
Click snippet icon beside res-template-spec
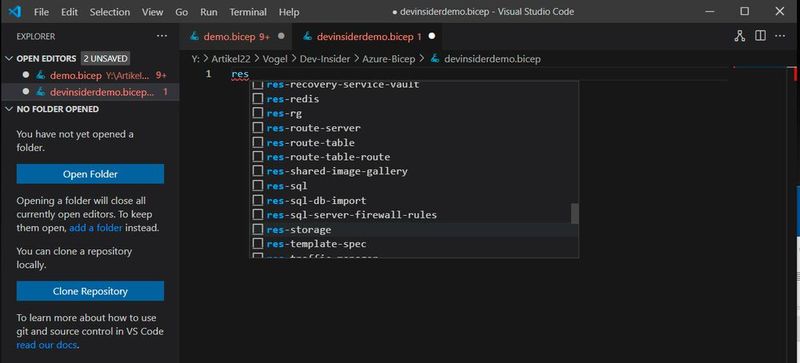pyautogui.click(x=258, y=245)
